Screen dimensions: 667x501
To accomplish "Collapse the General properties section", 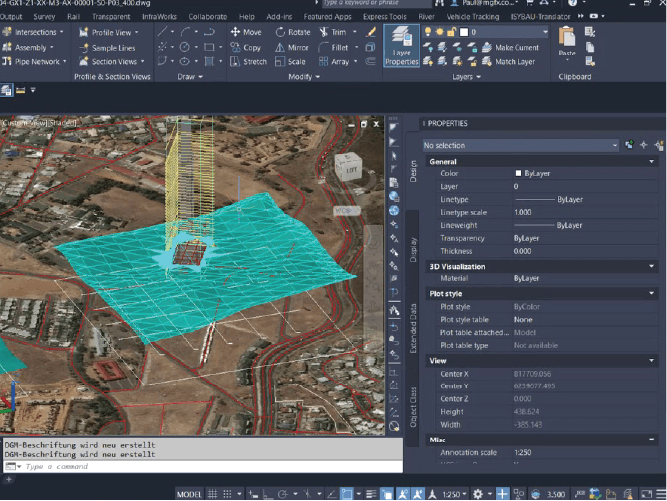I will click(651, 162).
